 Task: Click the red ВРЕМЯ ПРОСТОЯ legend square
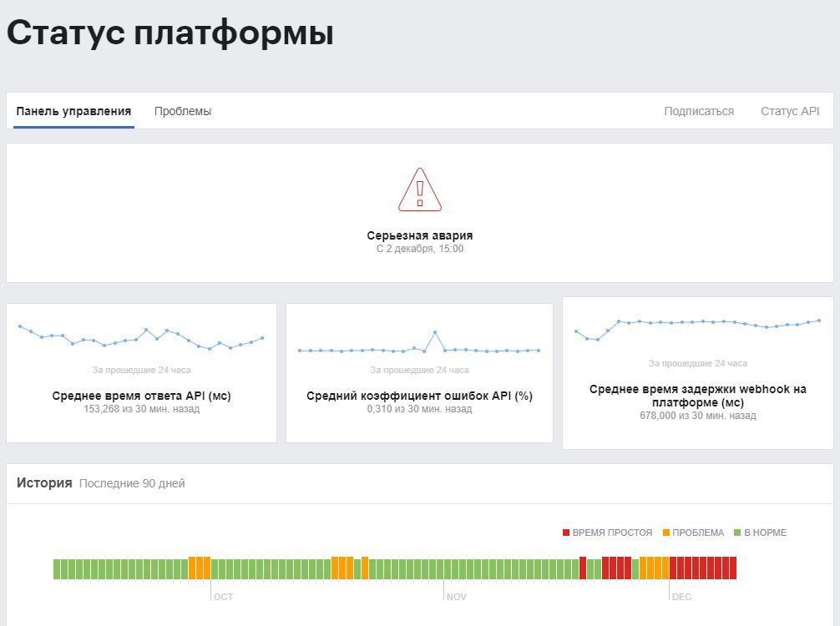pyautogui.click(x=565, y=532)
